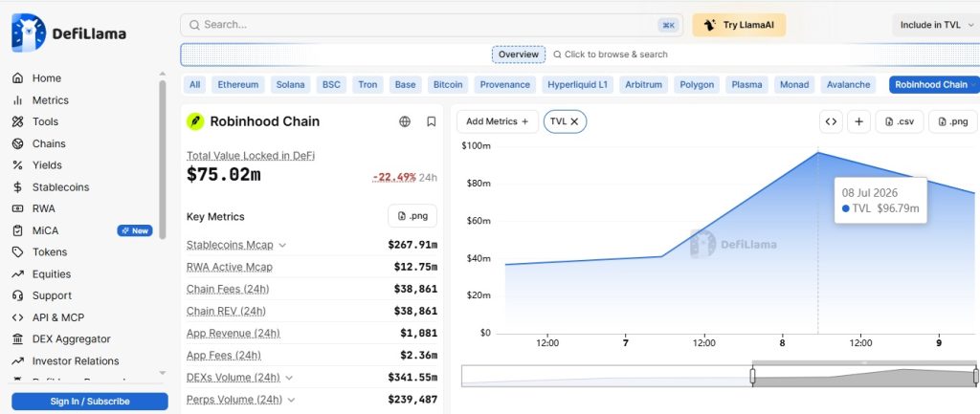Click the Home sidebar icon
This screenshot has width=980, height=414.
coord(17,78)
